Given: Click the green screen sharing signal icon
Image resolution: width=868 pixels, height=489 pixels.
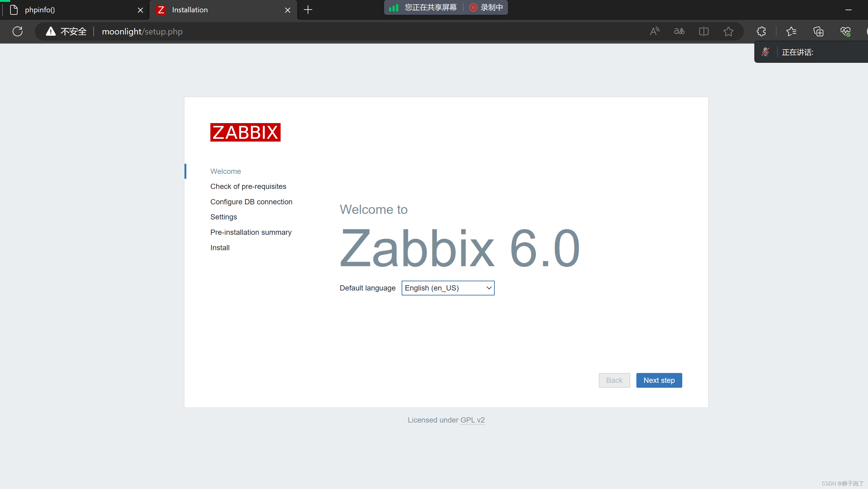Looking at the screenshot, I should coord(393,7).
